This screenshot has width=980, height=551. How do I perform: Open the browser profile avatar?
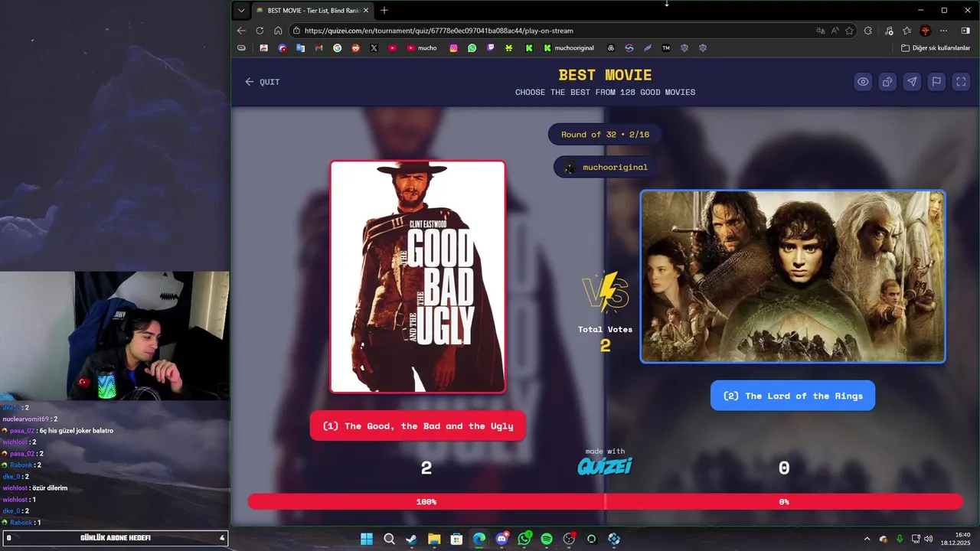coord(926,31)
